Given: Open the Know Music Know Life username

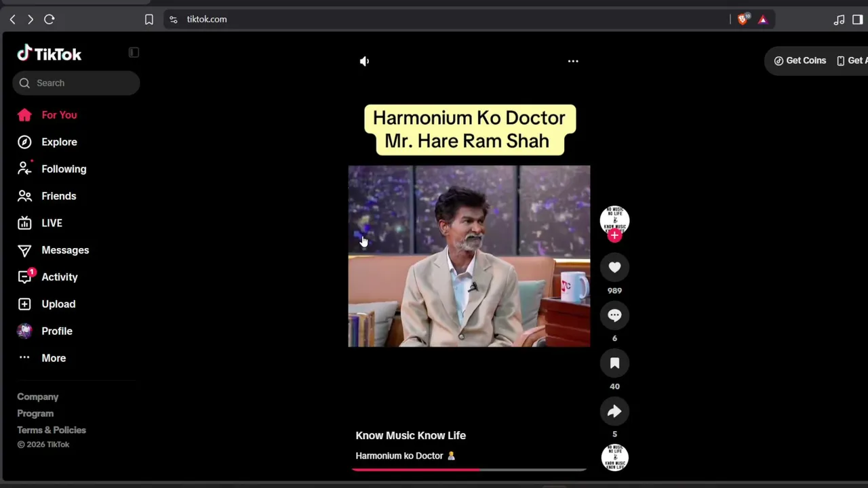Looking at the screenshot, I should pyautogui.click(x=411, y=436).
